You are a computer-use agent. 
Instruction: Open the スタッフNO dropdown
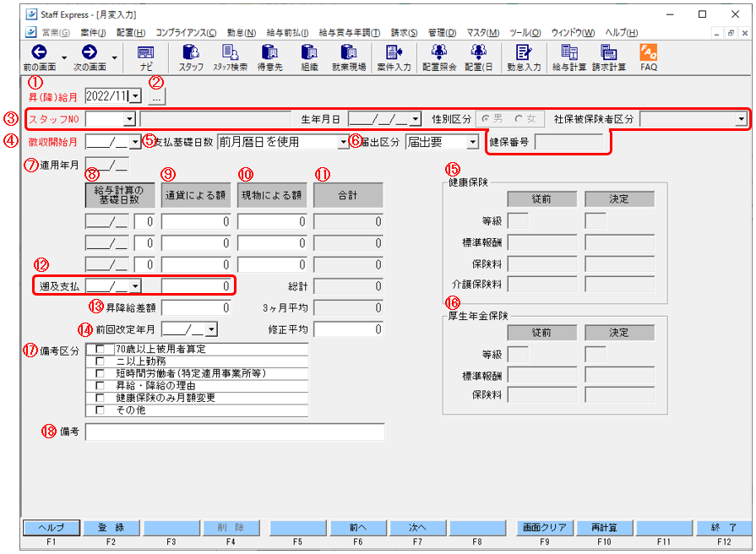click(129, 119)
